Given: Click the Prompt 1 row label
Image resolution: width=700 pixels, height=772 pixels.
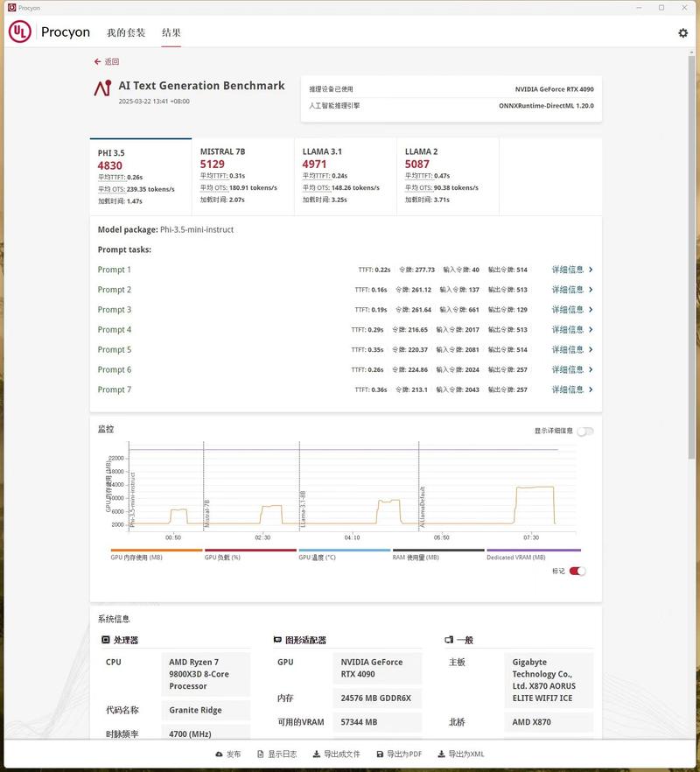Looking at the screenshot, I should click(x=115, y=270).
